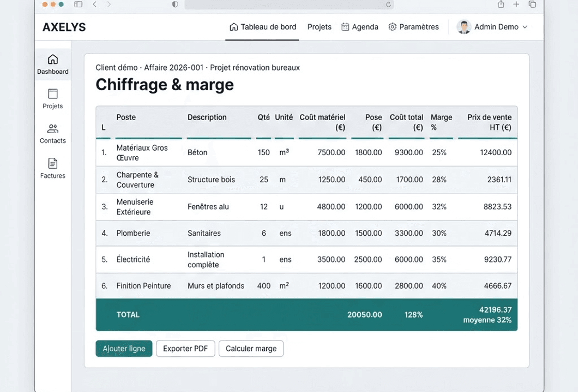Image resolution: width=578 pixels, height=392 pixels.
Task: Select the Électricité cell
Action: [x=133, y=259]
